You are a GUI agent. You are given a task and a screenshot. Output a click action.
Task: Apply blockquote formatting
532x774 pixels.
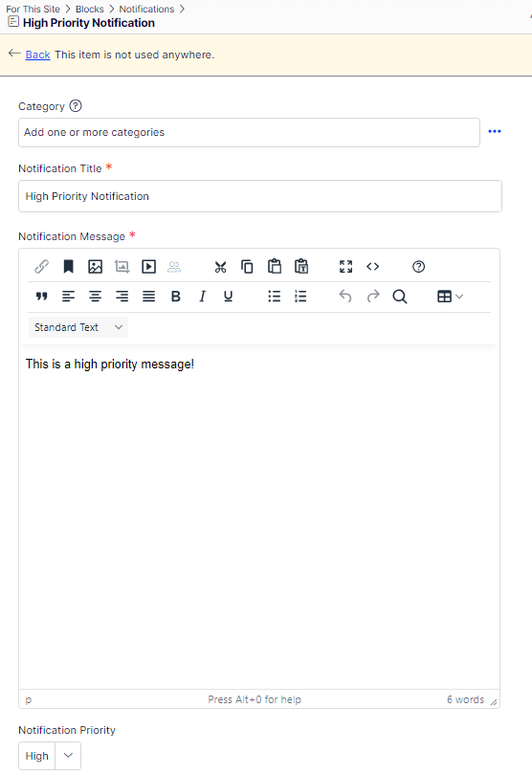(x=41, y=297)
